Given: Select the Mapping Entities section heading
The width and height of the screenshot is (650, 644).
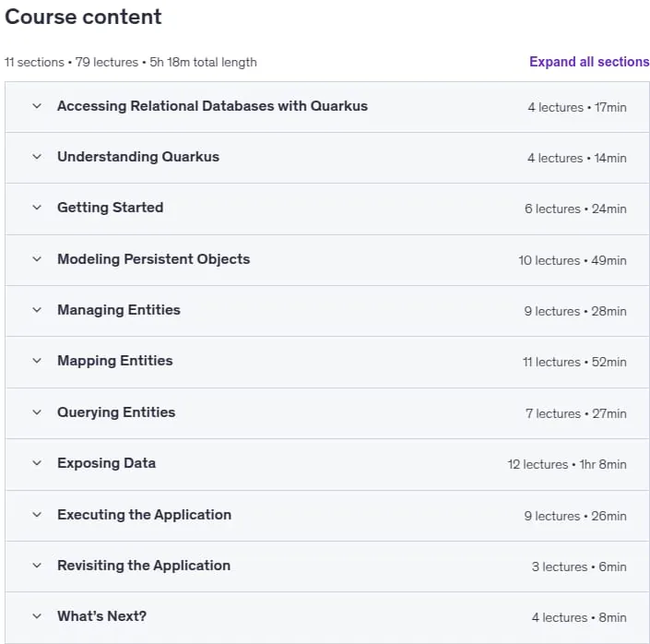Looking at the screenshot, I should pos(115,361).
